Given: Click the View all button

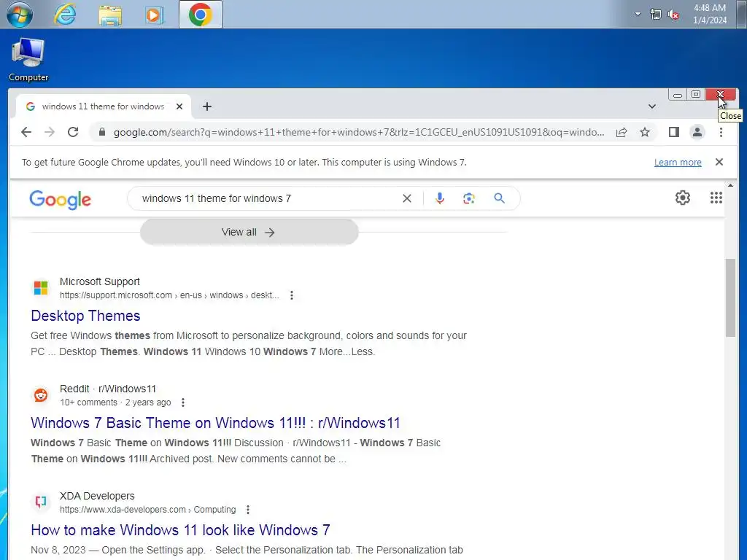Looking at the screenshot, I should (249, 232).
